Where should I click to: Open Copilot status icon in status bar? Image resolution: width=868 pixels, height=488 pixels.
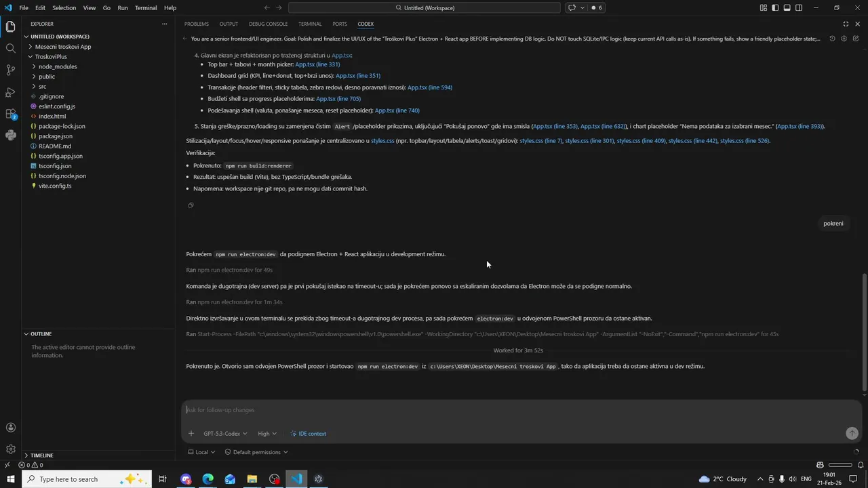820,465
